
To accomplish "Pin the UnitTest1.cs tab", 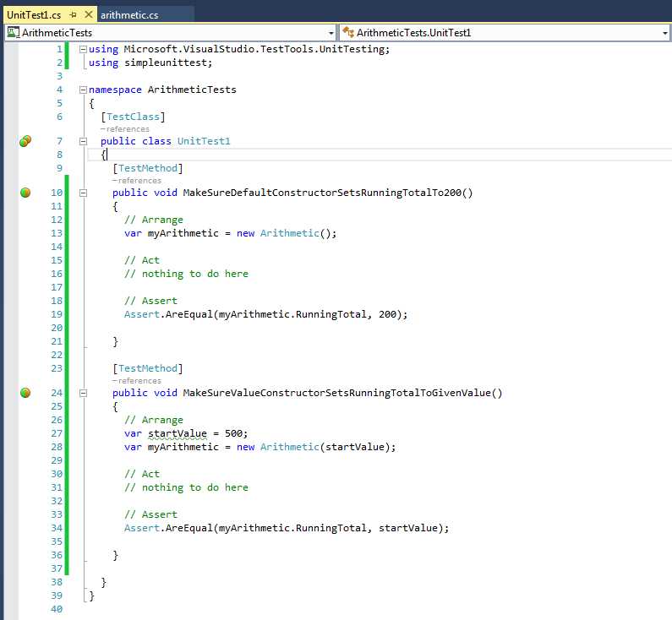I will 74,15.
